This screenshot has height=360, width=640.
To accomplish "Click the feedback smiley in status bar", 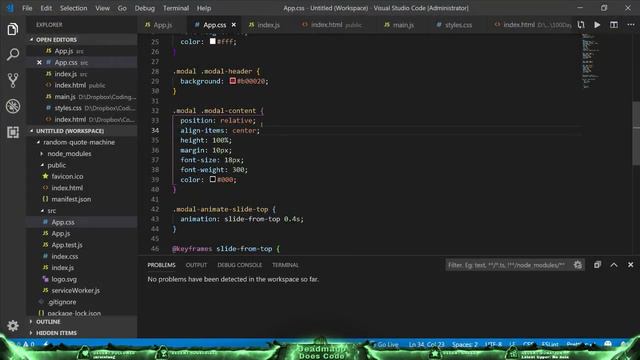I will point(608,344).
